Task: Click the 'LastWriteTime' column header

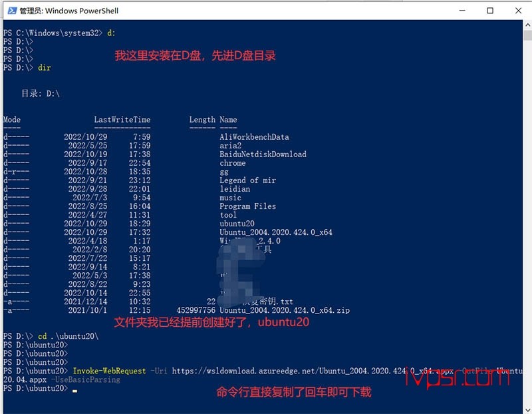Action: click(122, 120)
